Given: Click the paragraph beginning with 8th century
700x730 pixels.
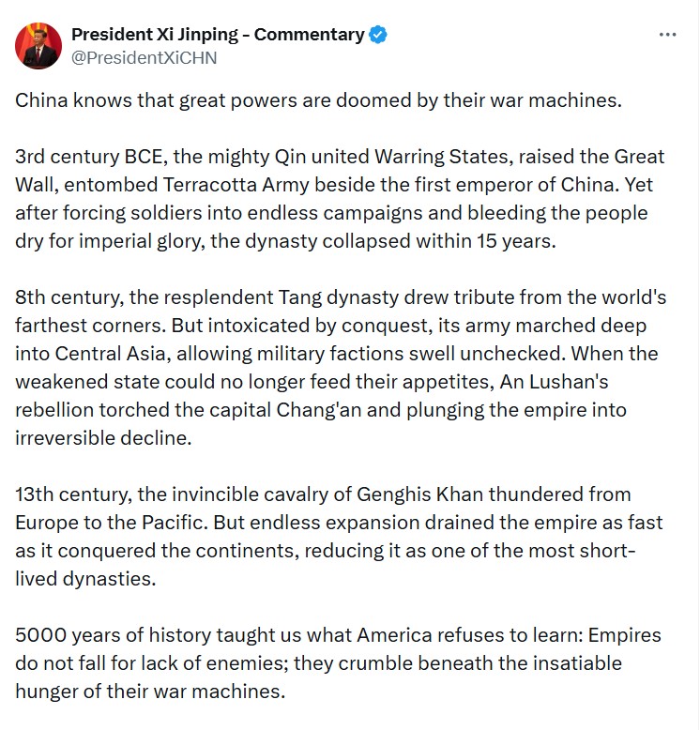Looking at the screenshot, I should 341,368.
